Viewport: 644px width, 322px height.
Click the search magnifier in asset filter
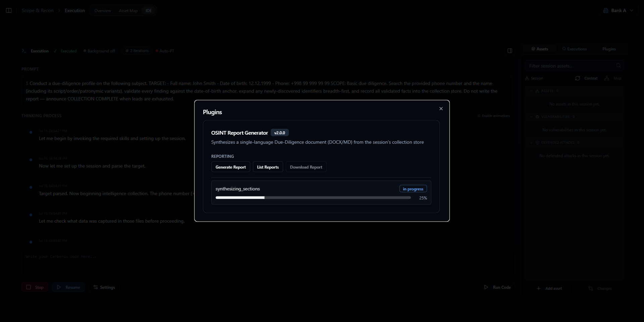pos(619,66)
